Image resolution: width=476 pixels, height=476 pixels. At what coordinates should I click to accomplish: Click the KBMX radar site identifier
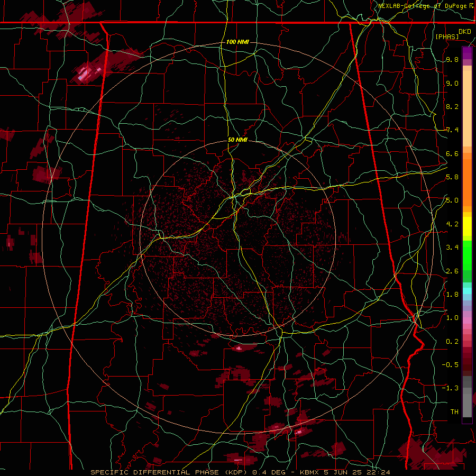(x=309, y=472)
